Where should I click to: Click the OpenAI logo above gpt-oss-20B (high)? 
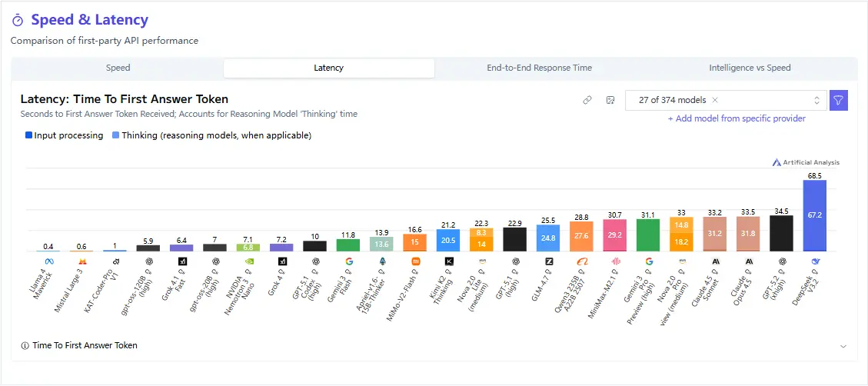pyautogui.click(x=215, y=261)
